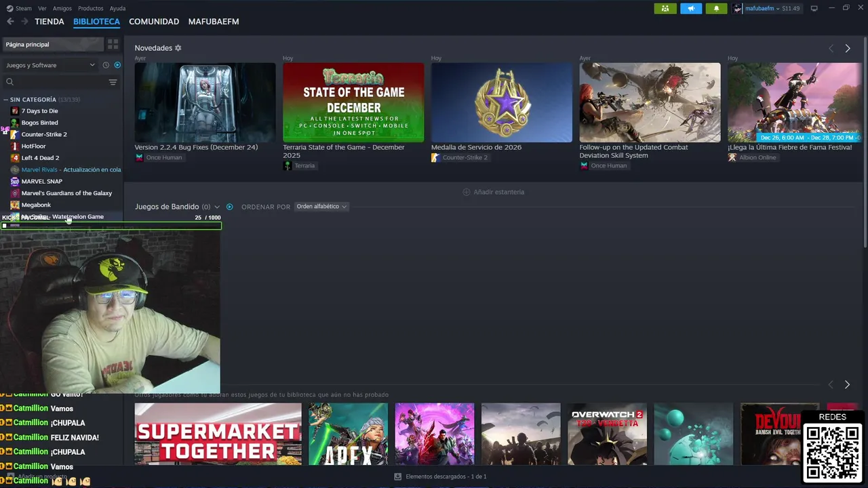
Task: Open Novedades settings gear
Action: point(178,48)
